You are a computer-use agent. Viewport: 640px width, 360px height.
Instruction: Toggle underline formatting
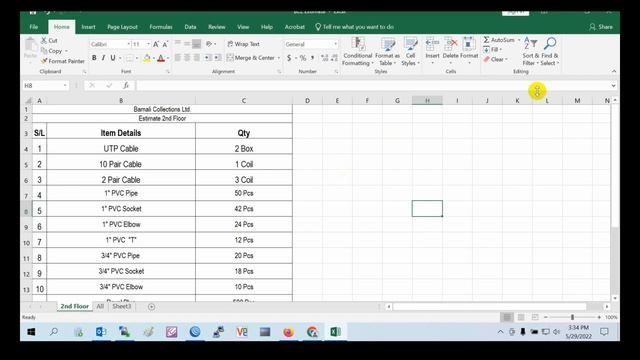tap(113, 58)
